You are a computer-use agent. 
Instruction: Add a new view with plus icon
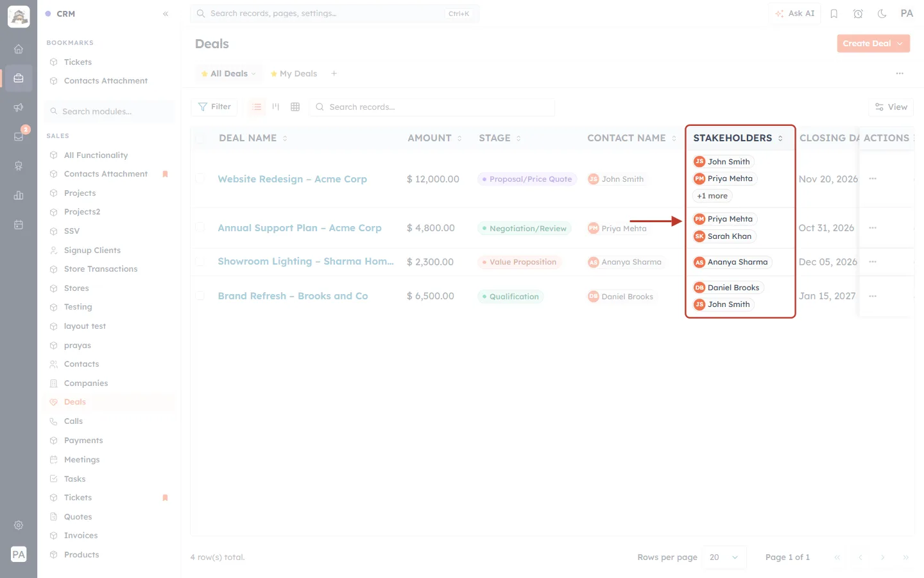click(334, 73)
